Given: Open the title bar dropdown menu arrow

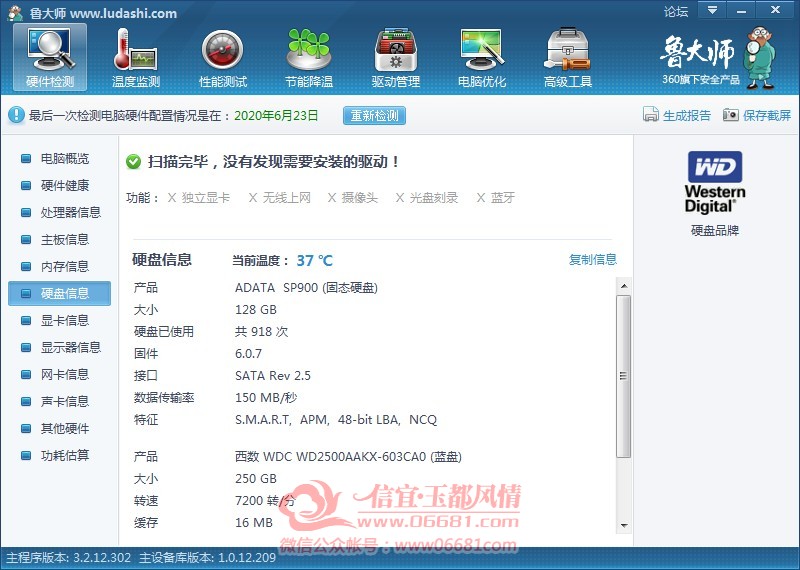Looking at the screenshot, I should [x=712, y=10].
